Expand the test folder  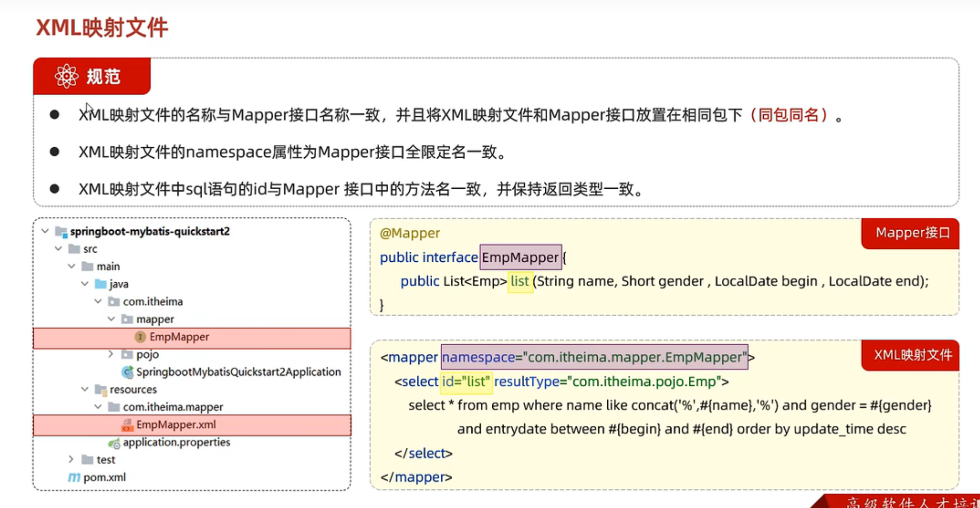tap(71, 459)
